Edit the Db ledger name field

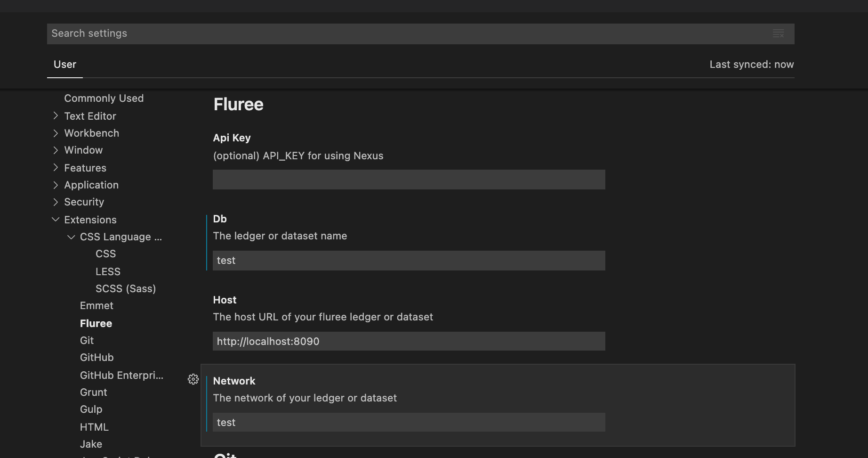[x=409, y=261]
